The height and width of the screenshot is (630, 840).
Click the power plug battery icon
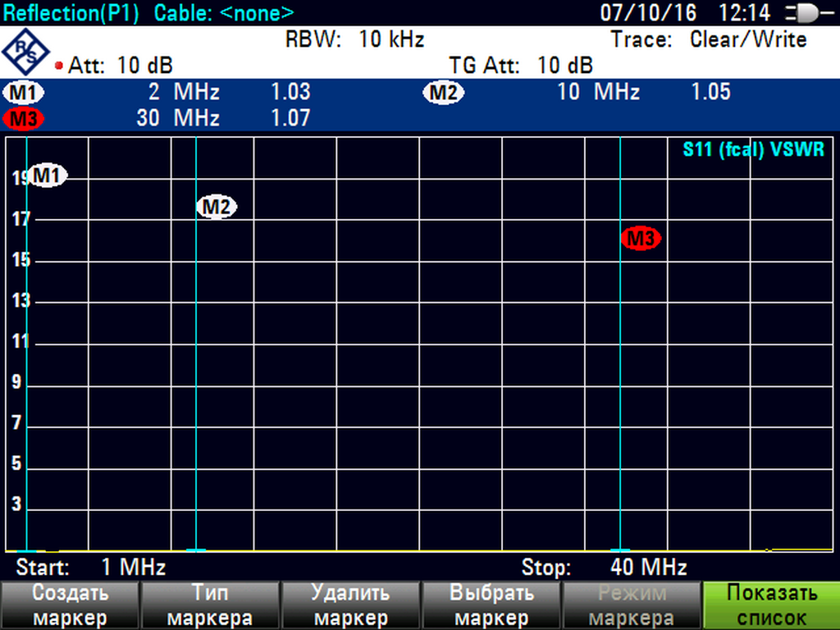(810, 13)
